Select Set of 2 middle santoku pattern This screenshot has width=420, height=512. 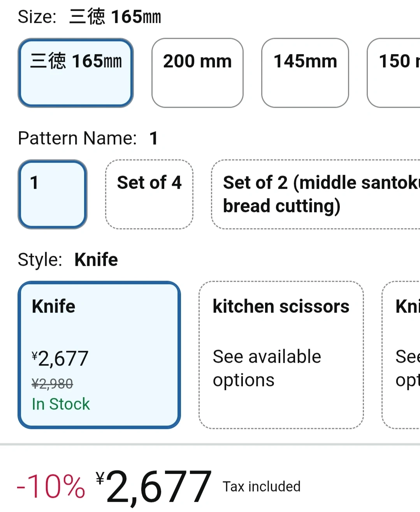[315, 194]
